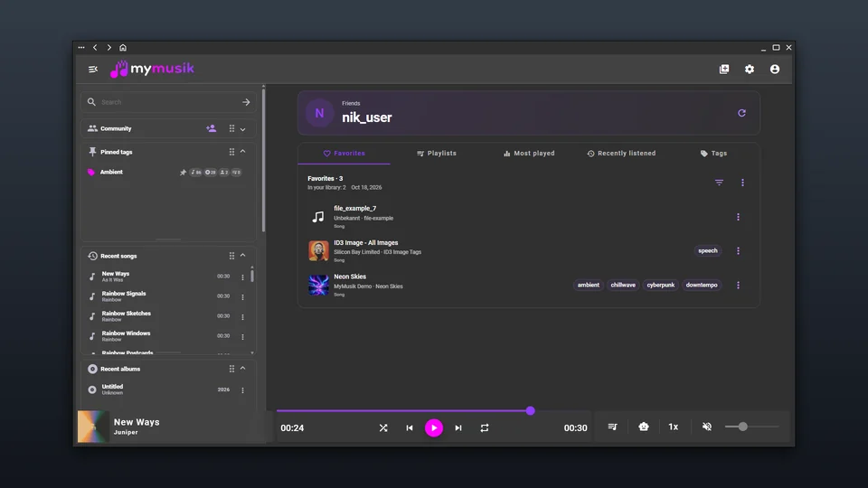Open the robot assistant icon in player
The width and height of the screenshot is (868, 488).
tap(643, 427)
